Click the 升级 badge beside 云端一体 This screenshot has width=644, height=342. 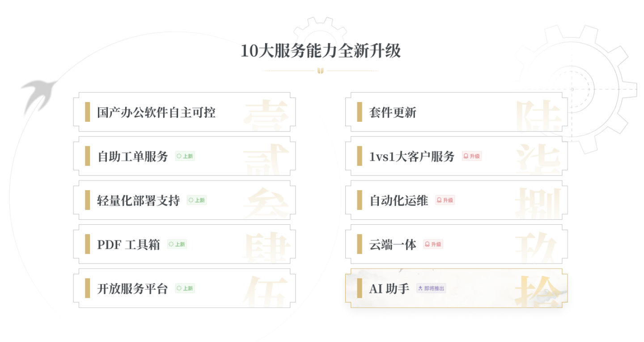tap(433, 244)
